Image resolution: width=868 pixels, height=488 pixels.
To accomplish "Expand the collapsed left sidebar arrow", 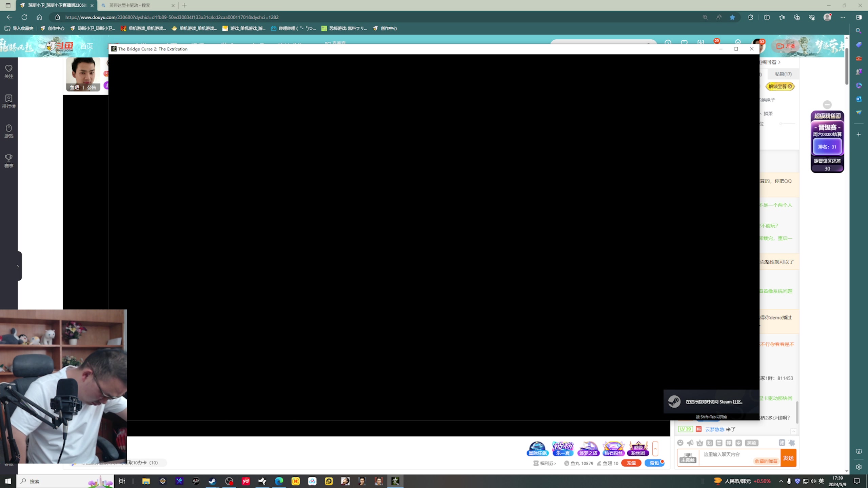I will (18, 266).
